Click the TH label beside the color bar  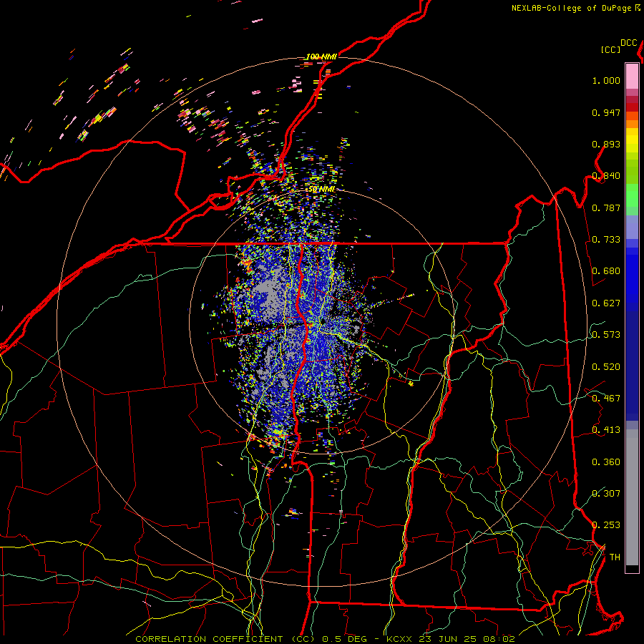(615, 557)
